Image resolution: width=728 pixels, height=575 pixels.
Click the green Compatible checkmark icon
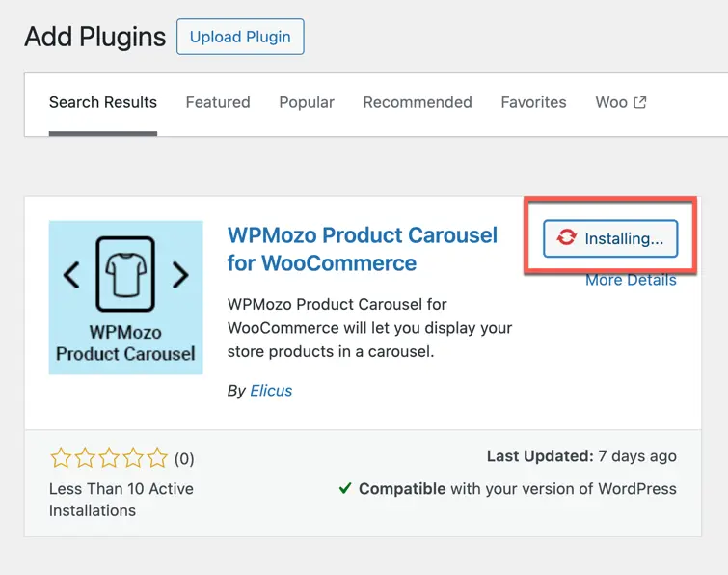click(345, 489)
